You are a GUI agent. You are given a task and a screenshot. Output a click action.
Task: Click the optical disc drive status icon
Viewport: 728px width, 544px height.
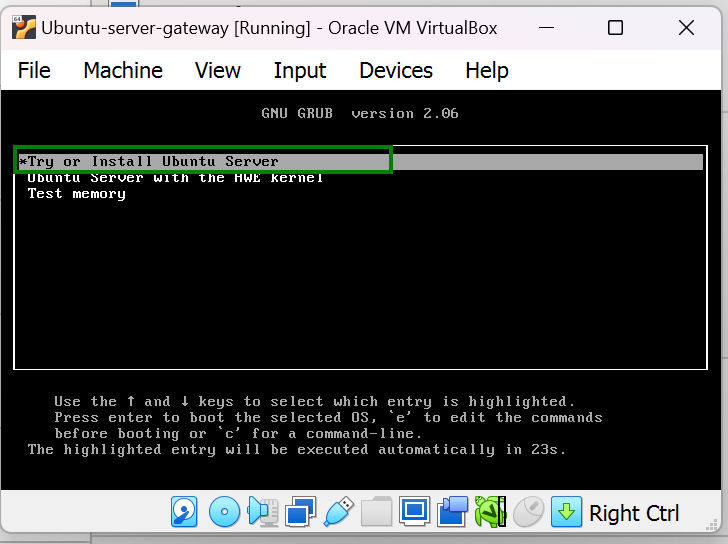224,512
